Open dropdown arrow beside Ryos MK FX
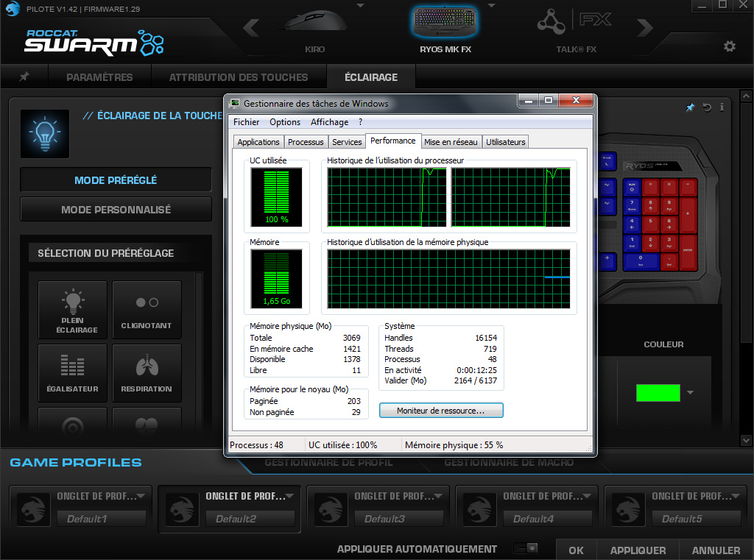Screen dimensions: 754x560 491,6
